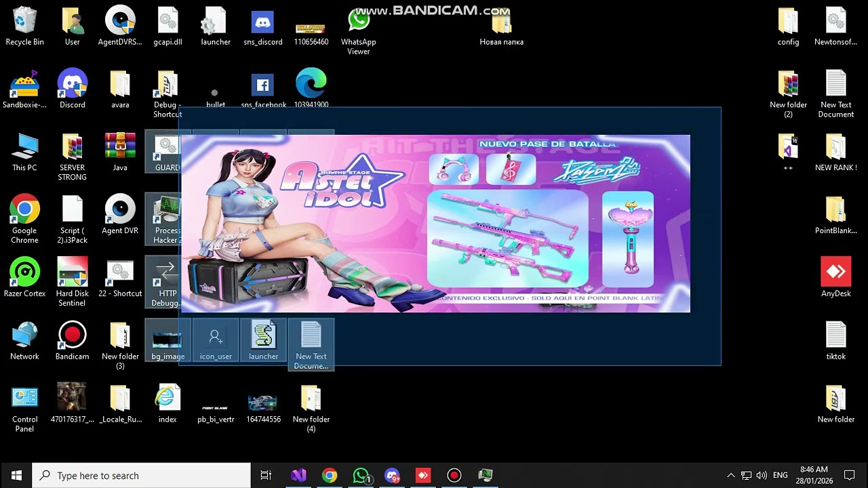Open the New folder (2) archive icon

pos(788,94)
